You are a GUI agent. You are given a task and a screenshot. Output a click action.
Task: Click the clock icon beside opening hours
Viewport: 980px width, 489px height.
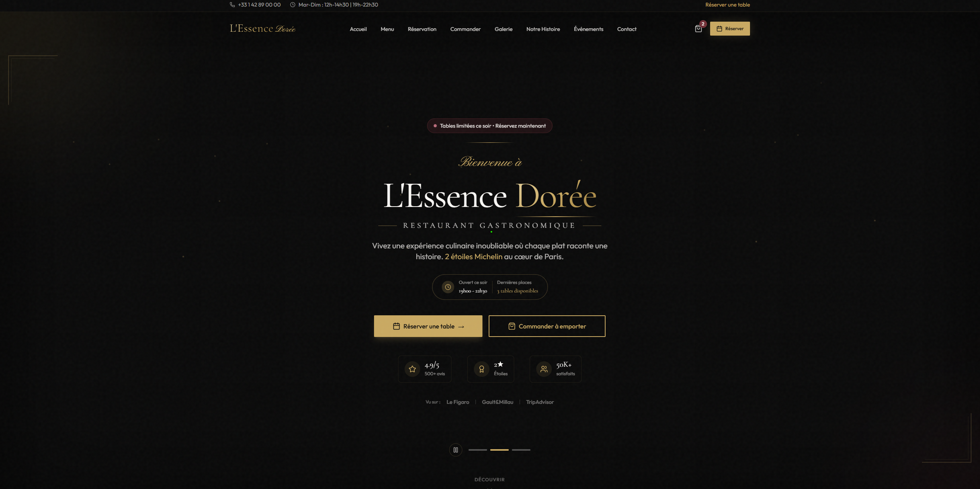point(293,5)
